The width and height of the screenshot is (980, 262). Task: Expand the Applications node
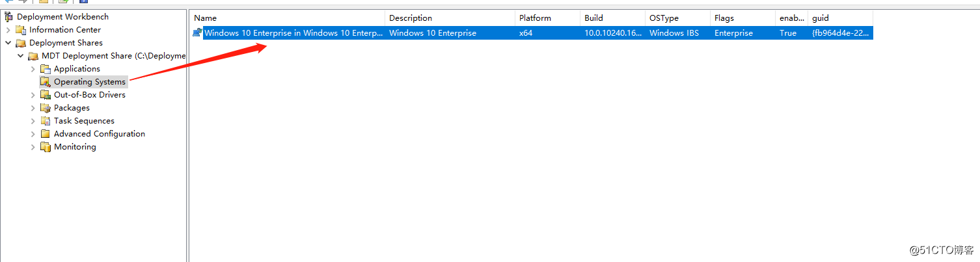pos(33,69)
